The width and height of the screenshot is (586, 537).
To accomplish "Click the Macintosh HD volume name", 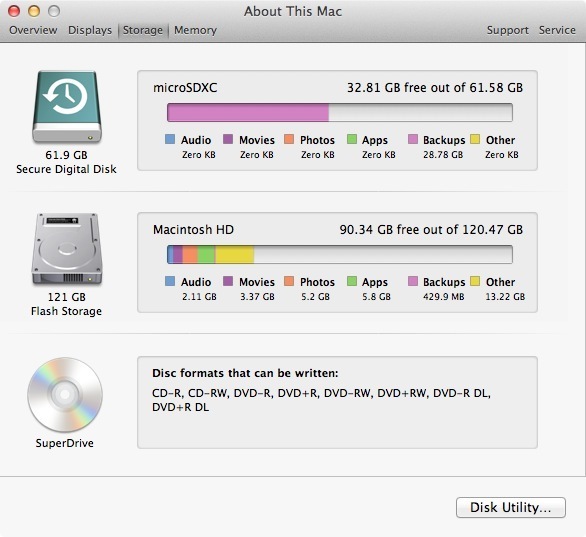I will (194, 229).
